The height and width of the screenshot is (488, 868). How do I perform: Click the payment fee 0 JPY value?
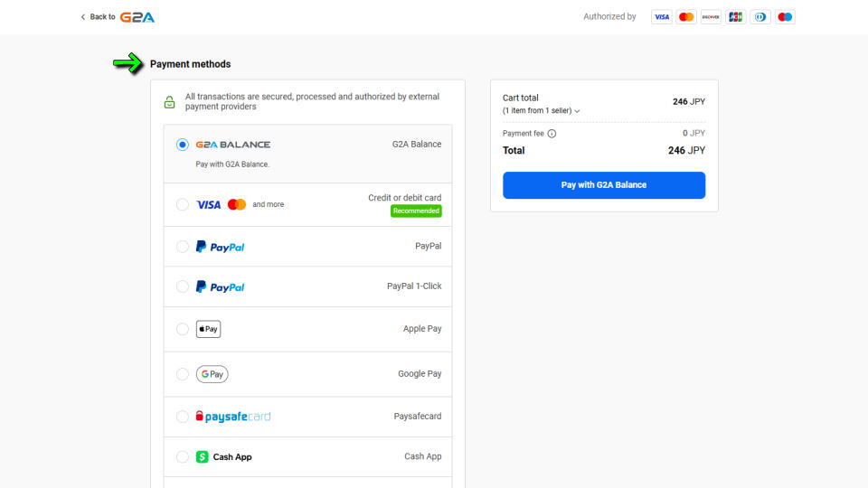(x=693, y=134)
